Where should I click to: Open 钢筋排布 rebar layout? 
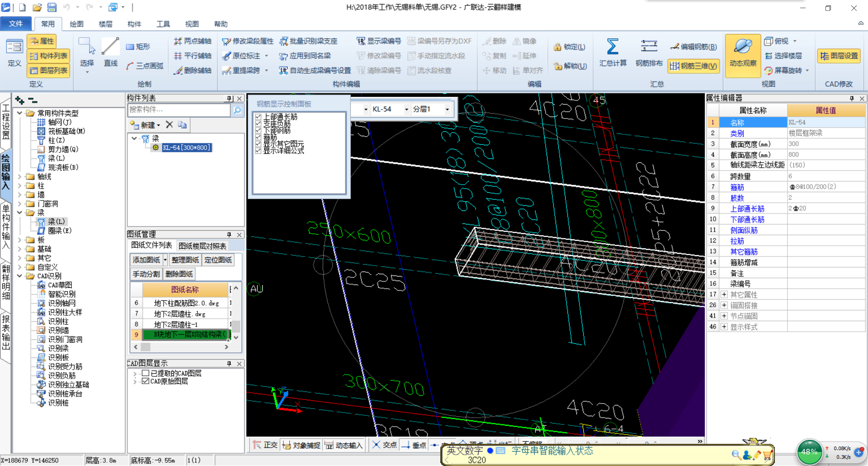click(649, 53)
